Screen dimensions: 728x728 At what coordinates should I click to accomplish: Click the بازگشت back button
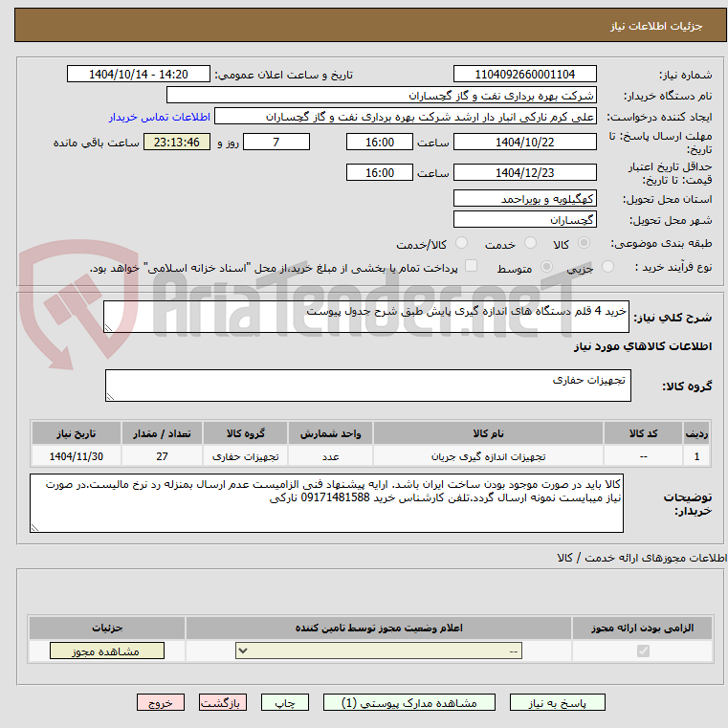tap(222, 703)
